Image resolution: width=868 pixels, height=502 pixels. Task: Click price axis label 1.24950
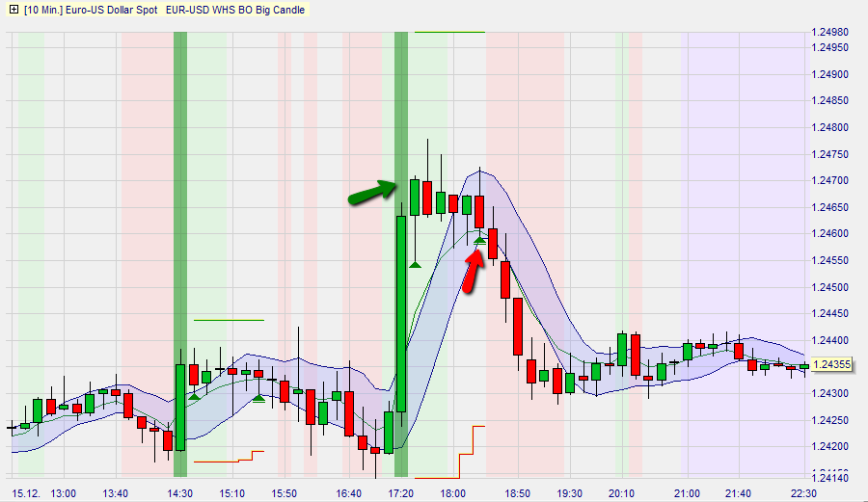tap(829, 47)
